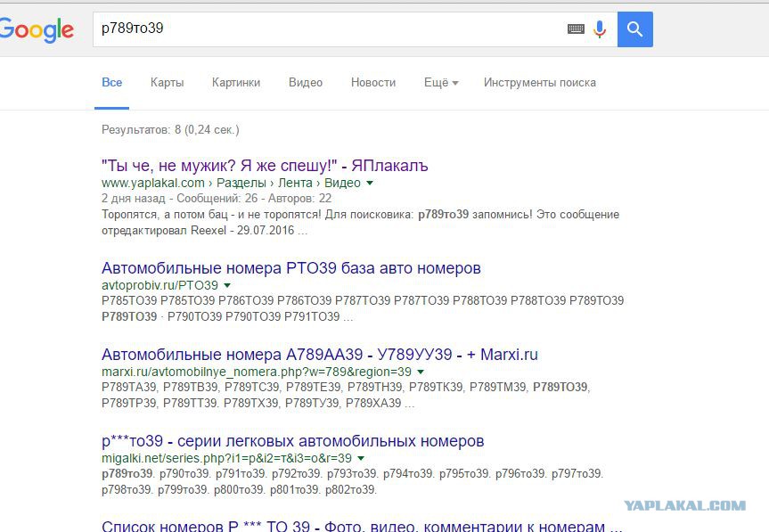Image resolution: width=769 pixels, height=532 pixels.
Task: Click the blue search magnifier button
Action: [634, 29]
